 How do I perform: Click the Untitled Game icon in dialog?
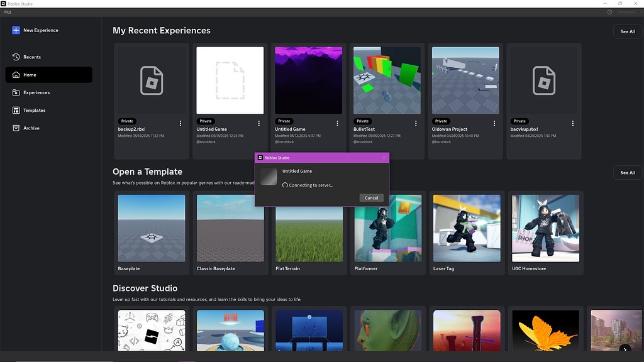point(269,177)
